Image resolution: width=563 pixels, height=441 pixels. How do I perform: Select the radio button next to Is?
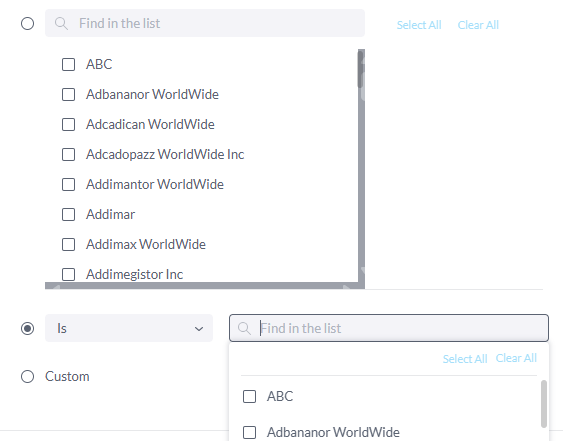point(27,328)
